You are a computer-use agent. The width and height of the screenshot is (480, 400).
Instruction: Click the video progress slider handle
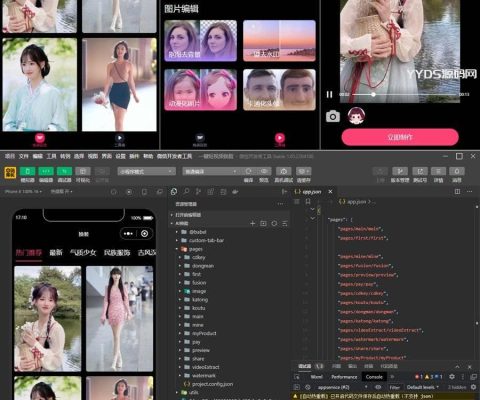373,95
